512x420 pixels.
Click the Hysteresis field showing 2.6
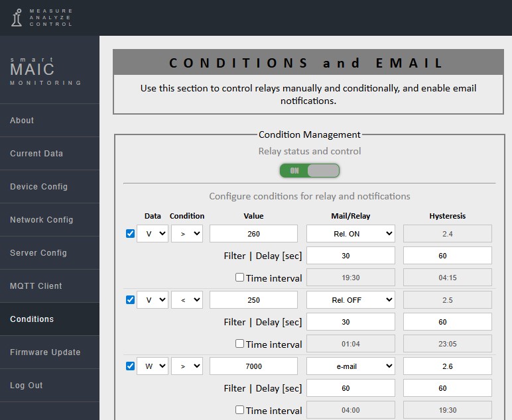pos(448,366)
